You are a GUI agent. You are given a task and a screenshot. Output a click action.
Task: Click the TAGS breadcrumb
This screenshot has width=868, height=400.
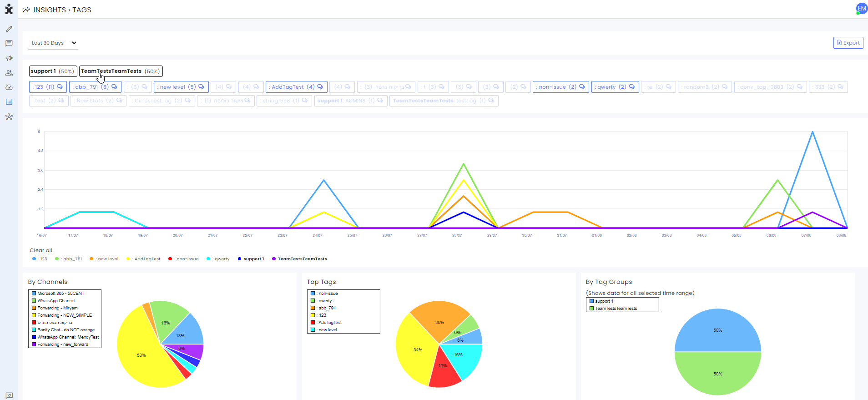click(x=82, y=10)
